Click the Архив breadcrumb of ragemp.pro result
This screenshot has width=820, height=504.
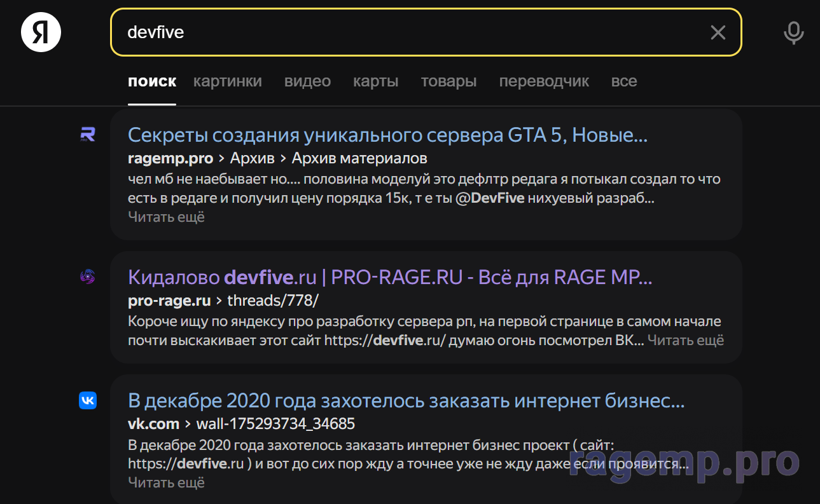(x=253, y=158)
